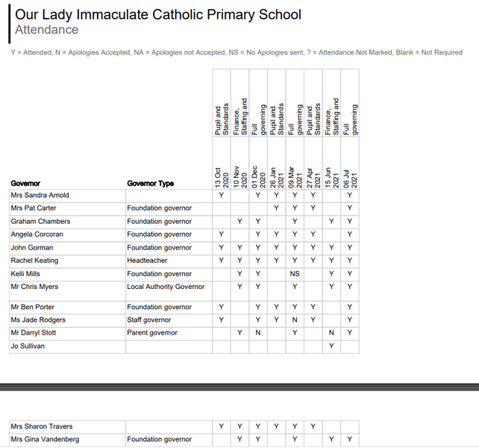Click 'Full governing' header above 06 Jul
Screen dimensions: 479x448
coord(350,120)
